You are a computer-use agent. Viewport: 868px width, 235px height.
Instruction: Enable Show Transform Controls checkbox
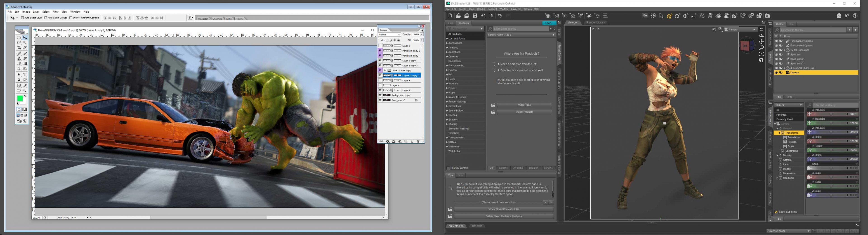point(71,18)
